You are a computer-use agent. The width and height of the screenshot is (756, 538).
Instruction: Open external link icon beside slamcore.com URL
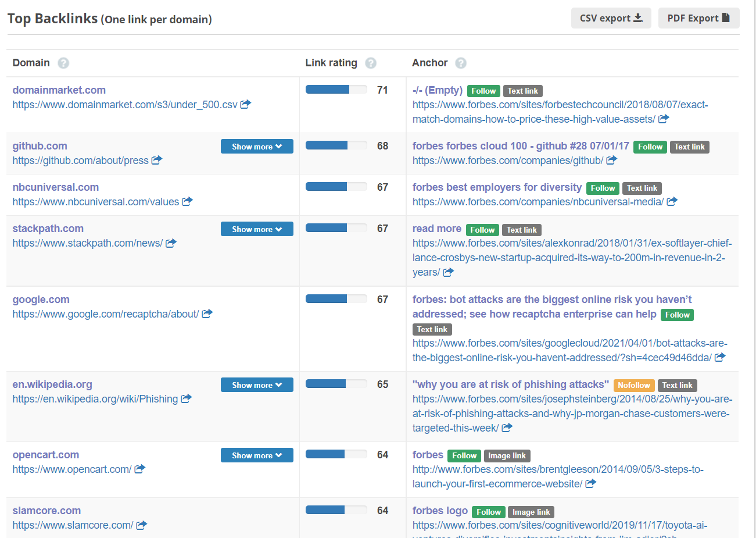pyautogui.click(x=141, y=525)
